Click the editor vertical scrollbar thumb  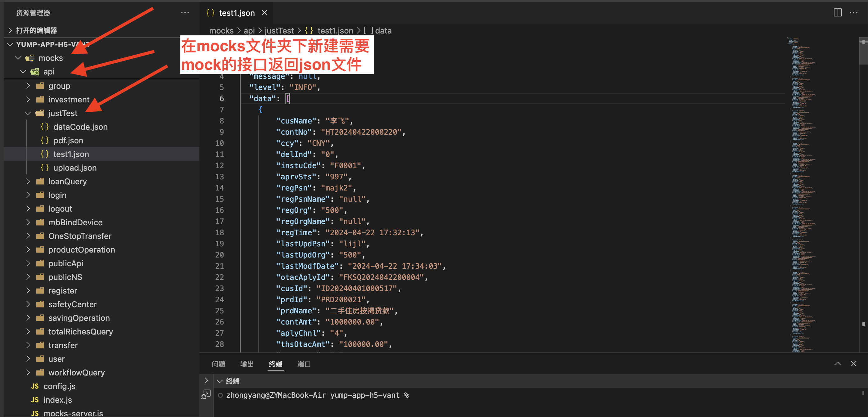point(863,51)
